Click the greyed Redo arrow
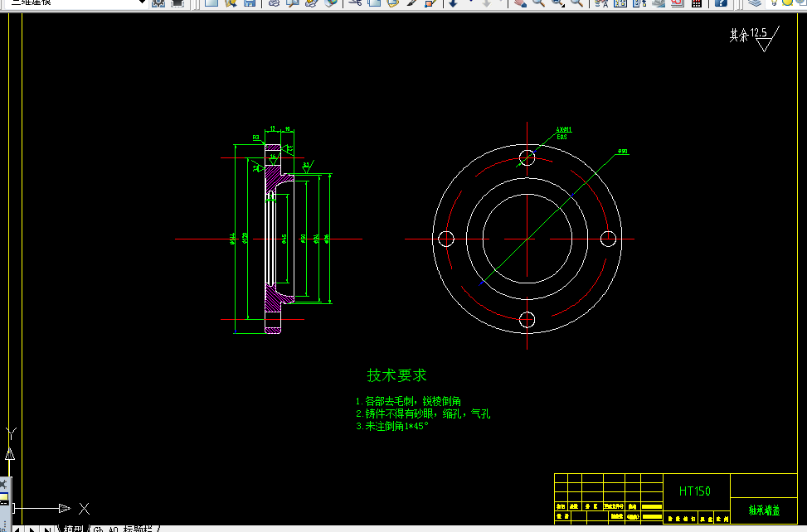Screen dimensions: 807x532 tap(486, 2)
